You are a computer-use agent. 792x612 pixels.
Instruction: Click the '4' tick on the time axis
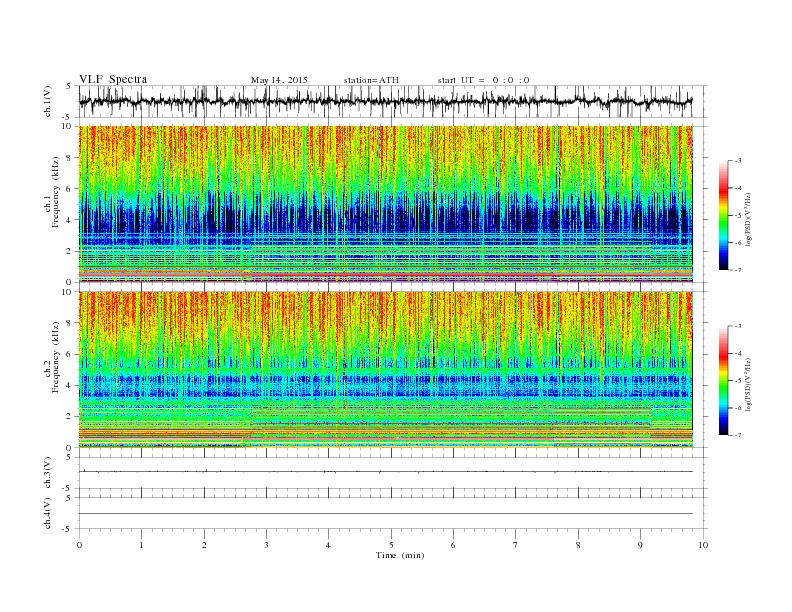(x=328, y=545)
